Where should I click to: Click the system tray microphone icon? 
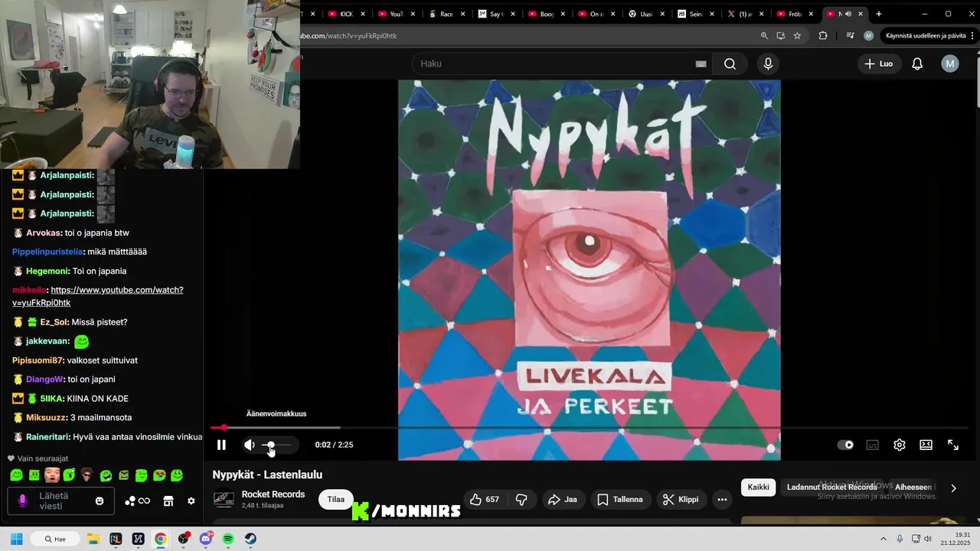900,539
